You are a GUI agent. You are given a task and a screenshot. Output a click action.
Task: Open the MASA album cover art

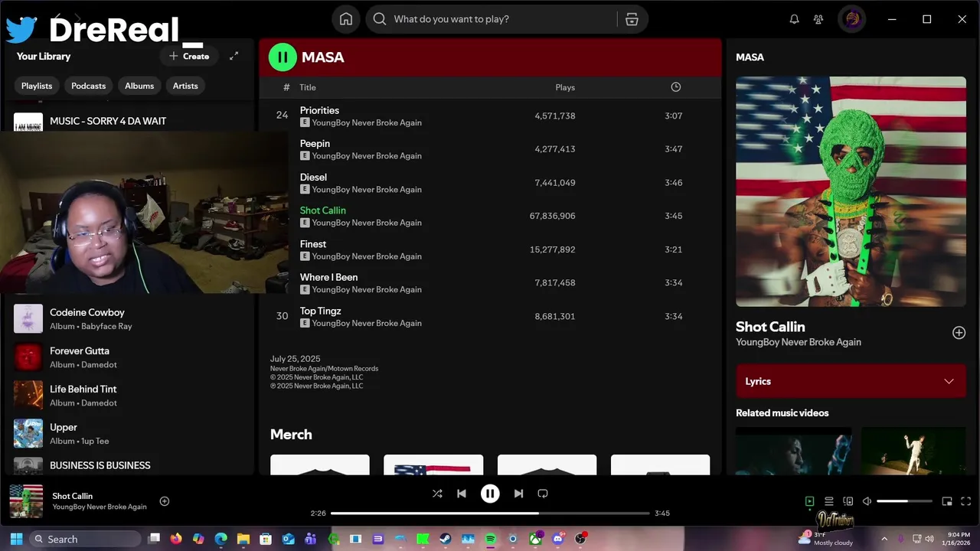(851, 191)
